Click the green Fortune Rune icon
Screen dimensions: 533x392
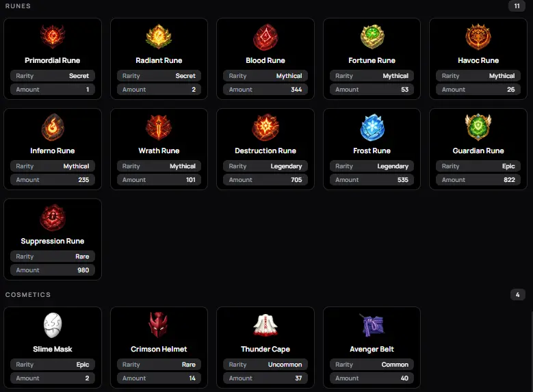coord(372,36)
